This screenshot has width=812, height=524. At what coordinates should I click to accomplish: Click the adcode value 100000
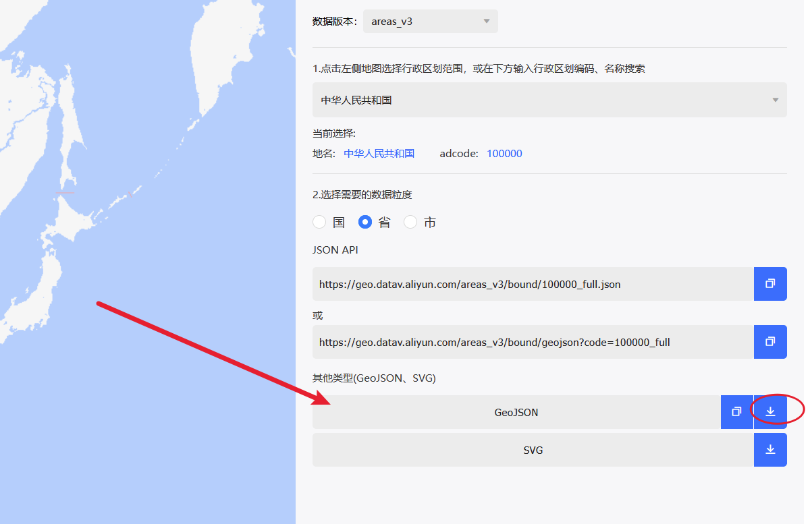[504, 153]
